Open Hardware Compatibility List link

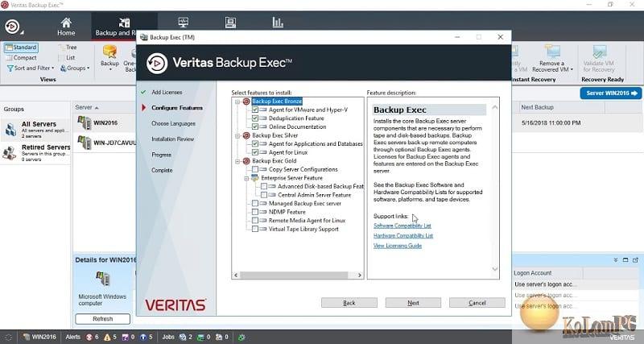point(403,235)
